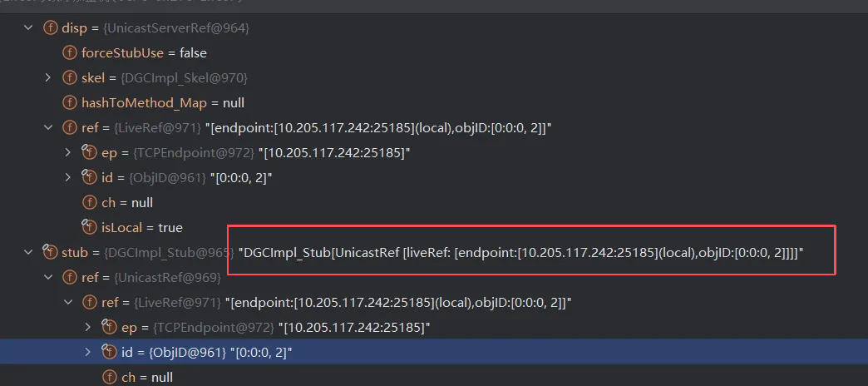Click the field icon beside ch = null under id ObjID@961 "[0:0:0, 2]"
The image size is (868, 386).
click(89, 202)
